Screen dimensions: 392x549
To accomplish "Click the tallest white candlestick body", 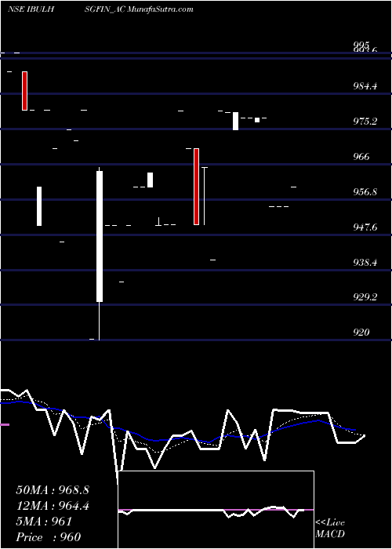I will (100, 236).
